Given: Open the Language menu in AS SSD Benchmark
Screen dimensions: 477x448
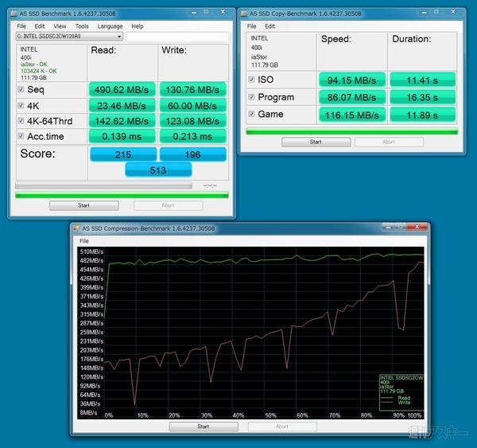Looking at the screenshot, I should tap(110, 26).
